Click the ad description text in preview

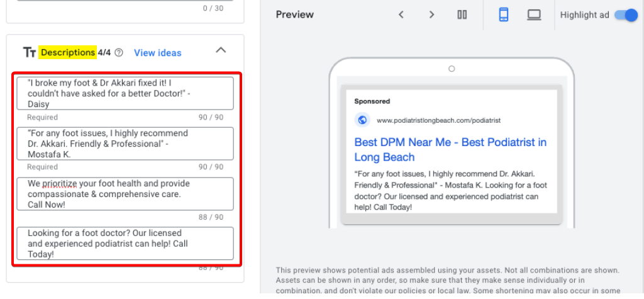449,189
